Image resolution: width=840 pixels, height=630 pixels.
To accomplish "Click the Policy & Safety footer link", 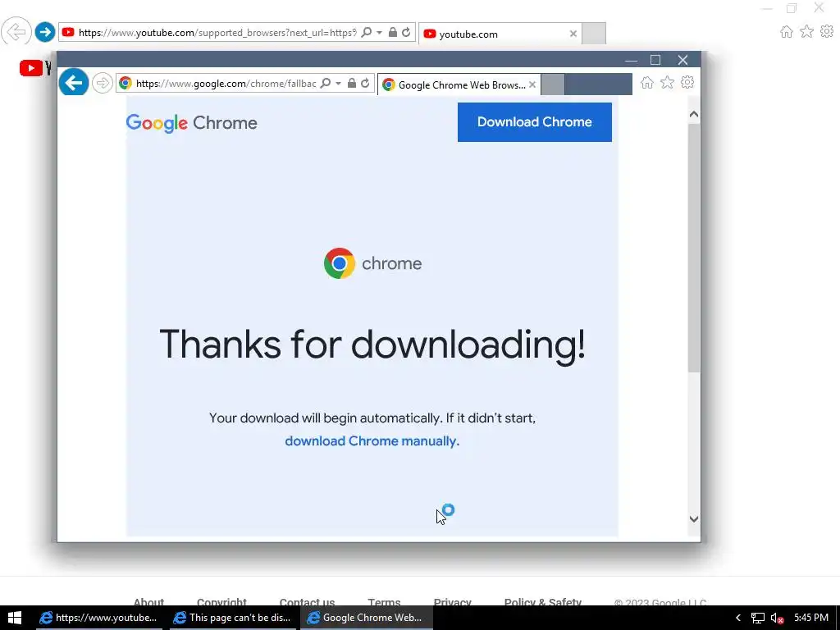I will click(543, 602).
